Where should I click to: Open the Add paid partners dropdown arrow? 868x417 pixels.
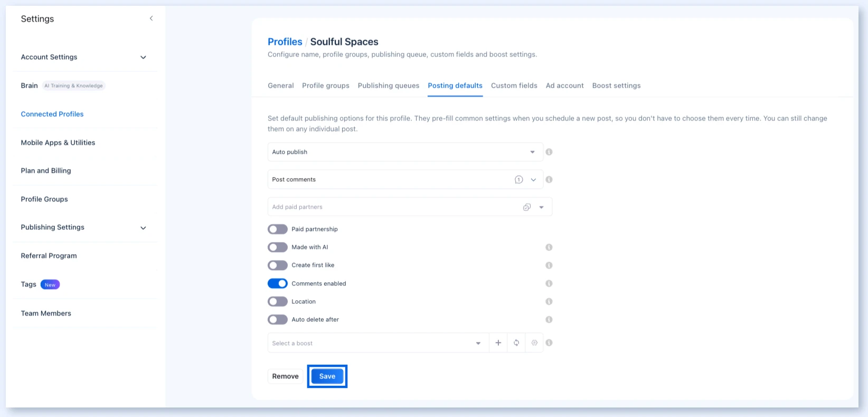(541, 207)
